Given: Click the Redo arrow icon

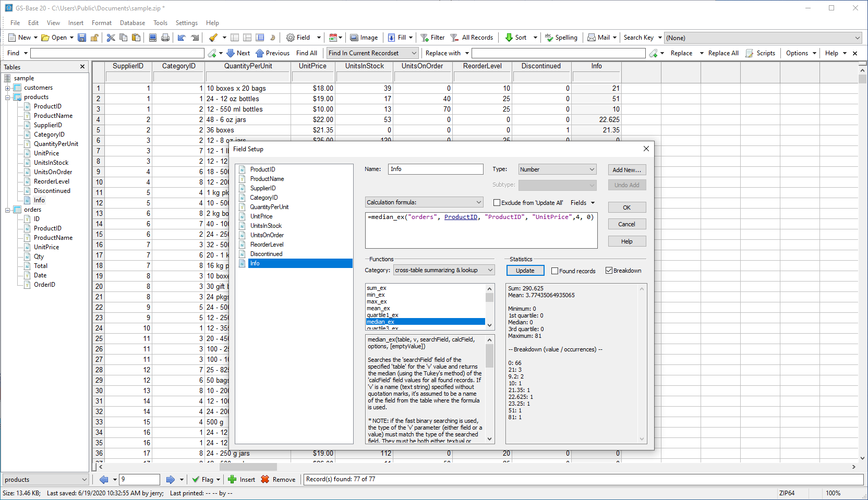Looking at the screenshot, I should [x=195, y=38].
